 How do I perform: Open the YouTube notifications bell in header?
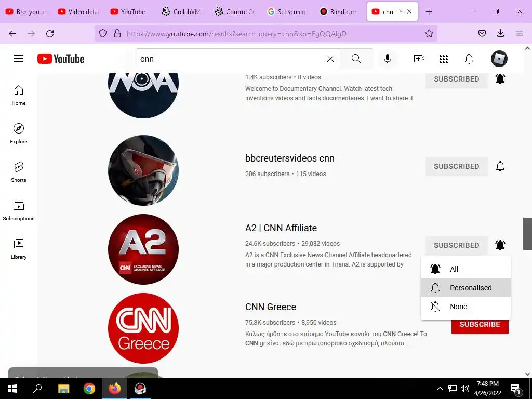pyautogui.click(x=469, y=59)
